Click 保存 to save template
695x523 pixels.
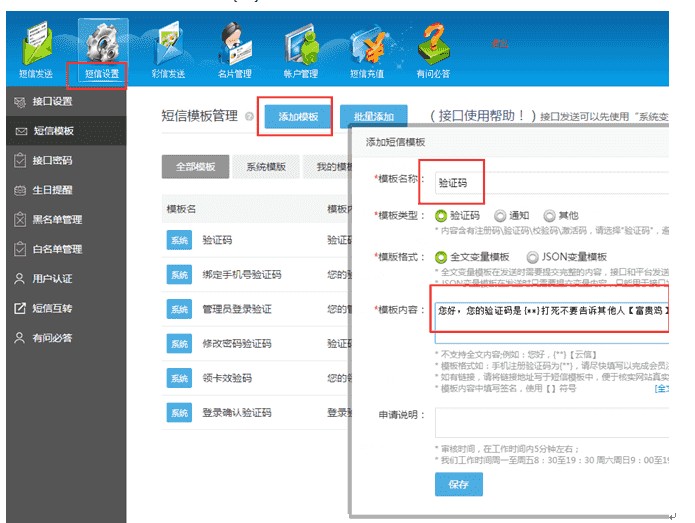coord(459,484)
